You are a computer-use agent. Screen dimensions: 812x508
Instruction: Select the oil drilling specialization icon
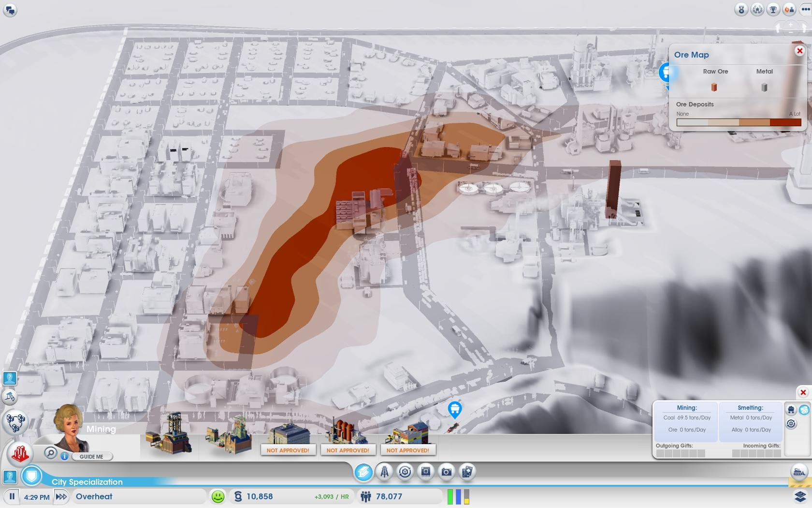384,472
